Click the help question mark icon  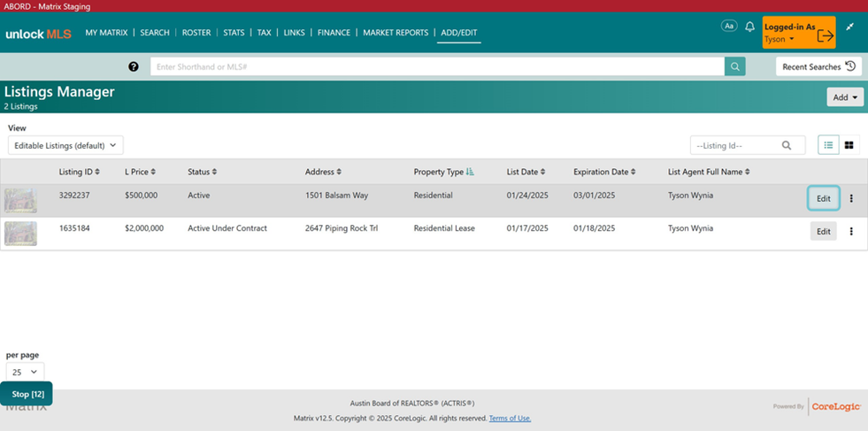[x=134, y=66]
